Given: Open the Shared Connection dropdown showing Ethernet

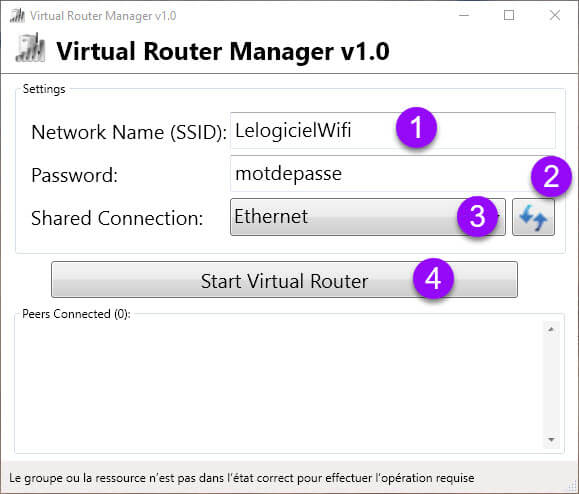Looking at the screenshot, I should [367, 217].
